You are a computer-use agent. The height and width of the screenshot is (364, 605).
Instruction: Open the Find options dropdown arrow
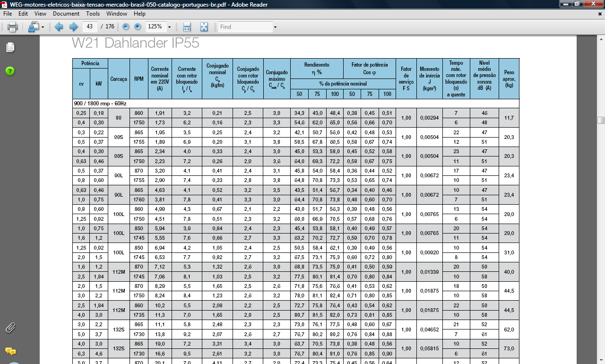pos(276,27)
